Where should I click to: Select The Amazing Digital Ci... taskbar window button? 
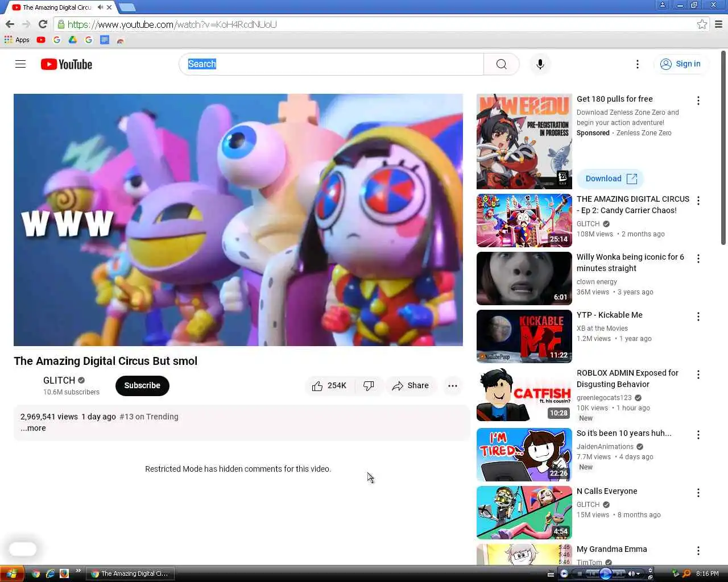130,573
